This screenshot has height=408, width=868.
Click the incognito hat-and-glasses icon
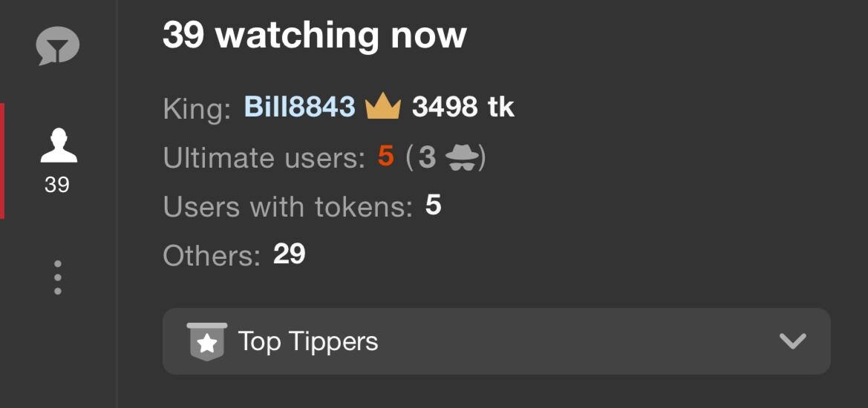tap(462, 157)
